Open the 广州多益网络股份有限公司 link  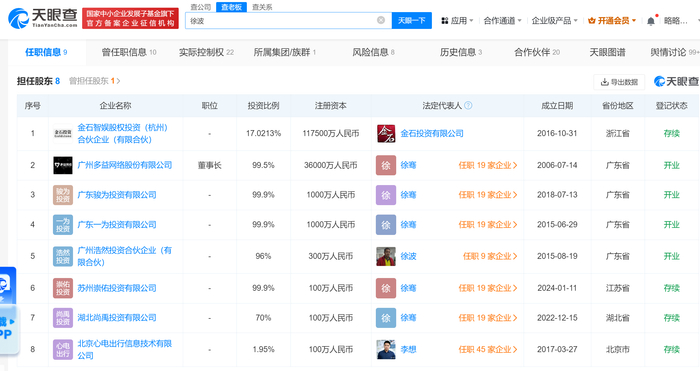[x=125, y=165]
